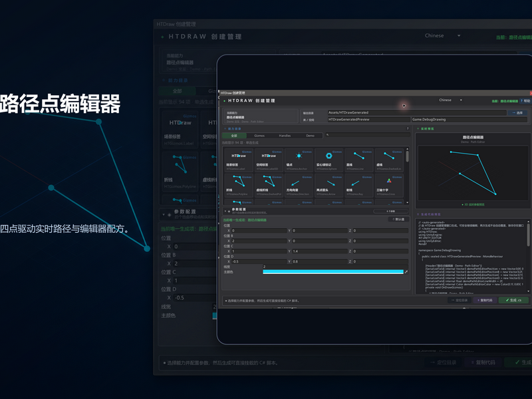Focus the 位置 B X field showing 2
The image size is (532, 399).
pyautogui.click(x=259, y=241)
